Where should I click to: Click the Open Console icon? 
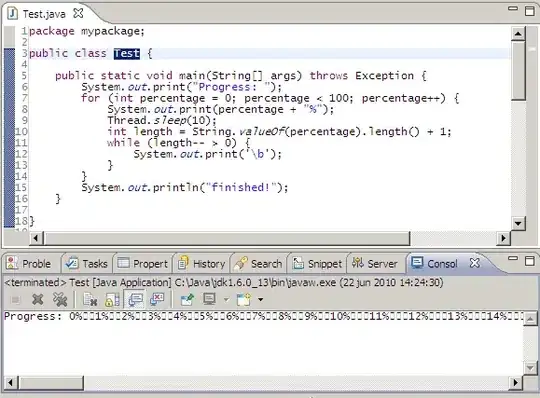pyautogui.click(x=244, y=300)
